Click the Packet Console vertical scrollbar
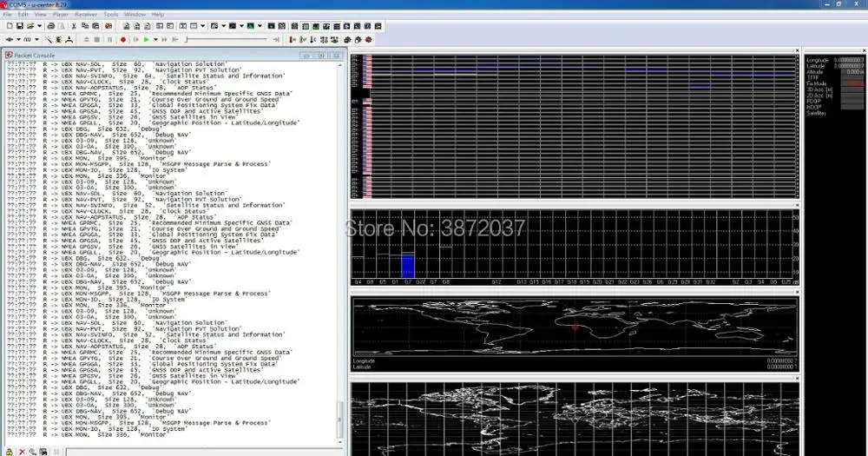The image size is (868, 456). coord(340,253)
